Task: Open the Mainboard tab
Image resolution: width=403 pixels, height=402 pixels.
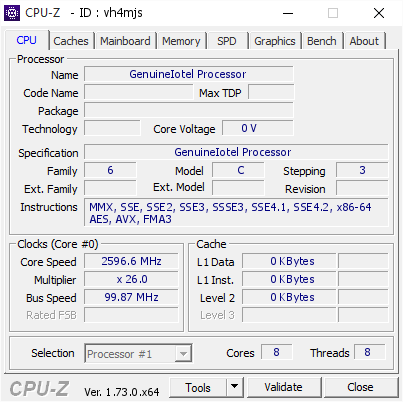Action: 125,41
